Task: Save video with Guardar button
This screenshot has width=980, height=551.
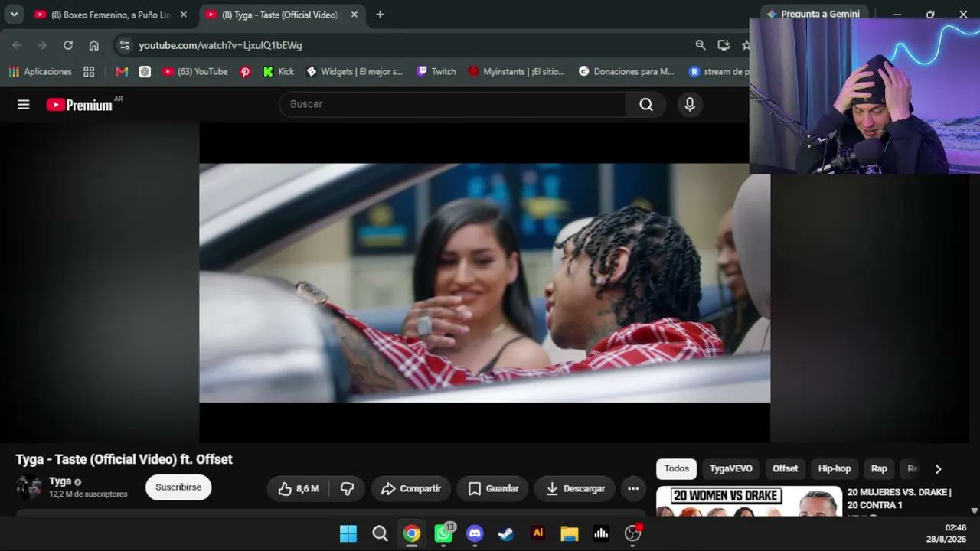Action: [494, 488]
